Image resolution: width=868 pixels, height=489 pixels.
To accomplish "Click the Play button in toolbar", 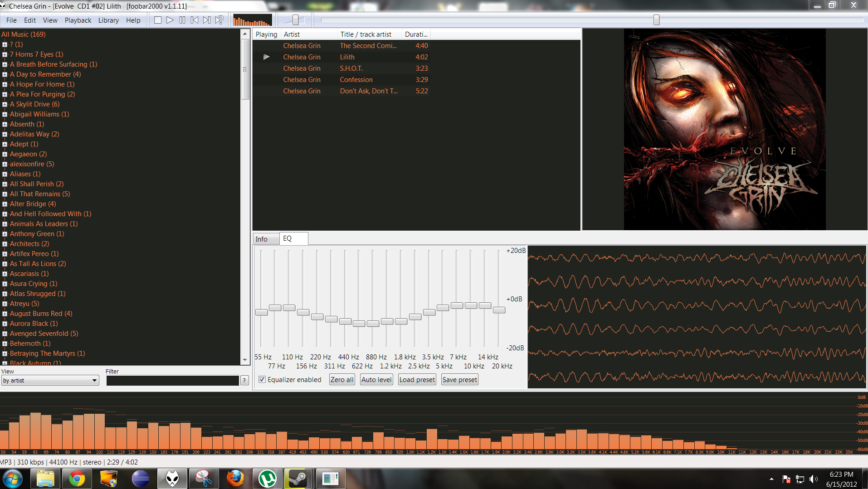I will pyautogui.click(x=170, y=20).
